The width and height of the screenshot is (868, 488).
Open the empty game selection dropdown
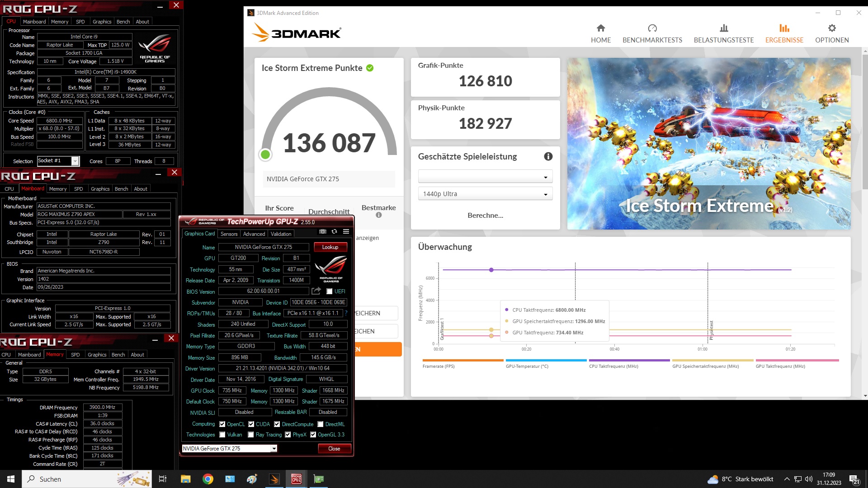click(x=485, y=176)
